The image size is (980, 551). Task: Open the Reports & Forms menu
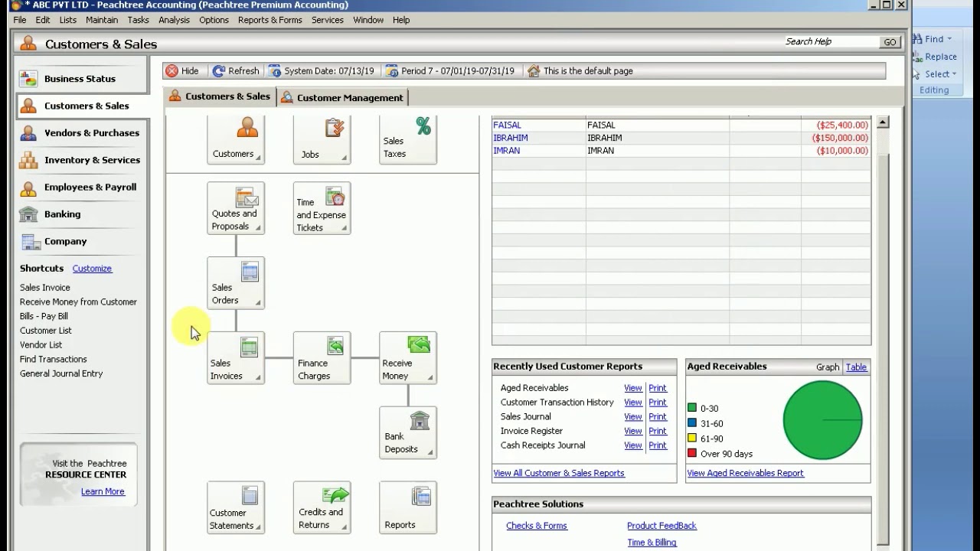coord(270,20)
